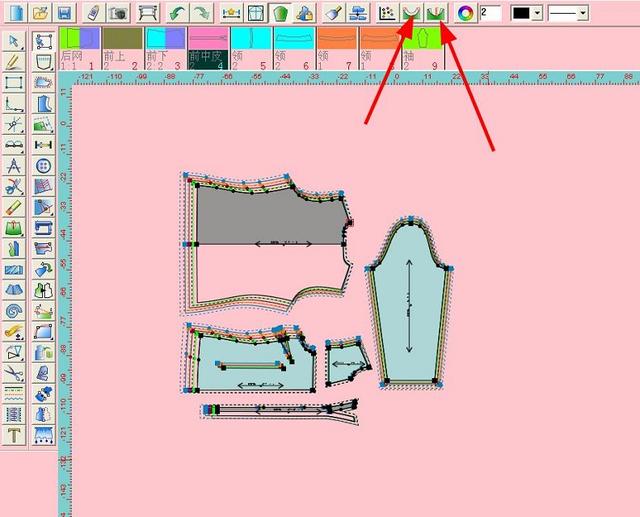This screenshot has width=640, height=517.
Task: Select the right-angle line tool
Action: click(14, 104)
